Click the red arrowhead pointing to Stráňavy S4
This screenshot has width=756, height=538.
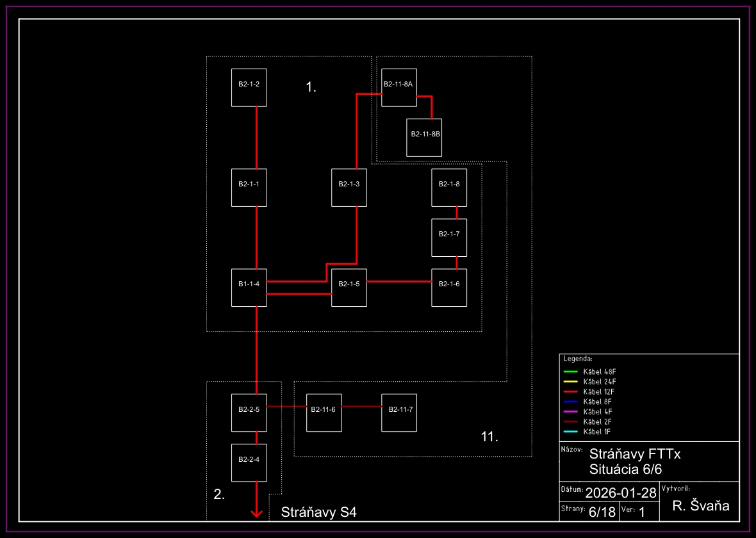[x=257, y=512]
